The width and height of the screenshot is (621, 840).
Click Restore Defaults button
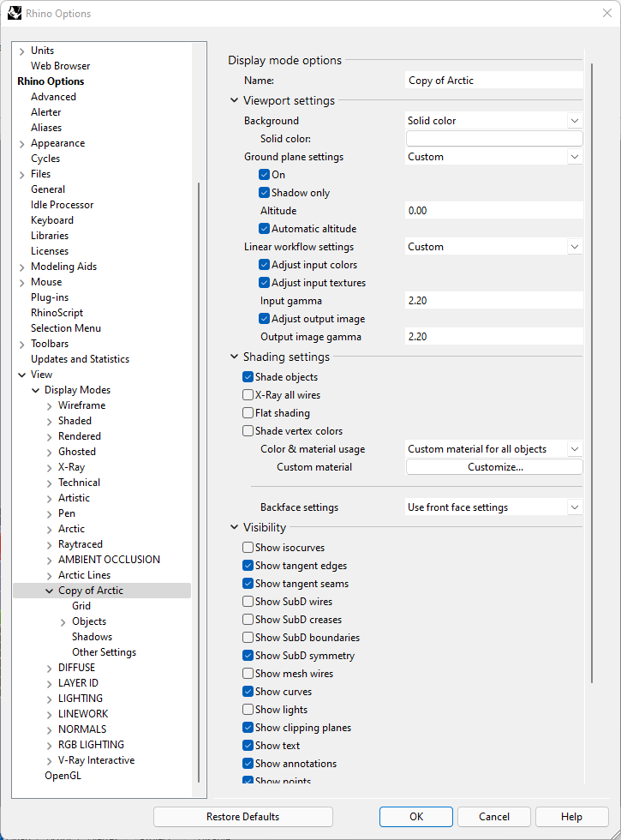(x=243, y=816)
